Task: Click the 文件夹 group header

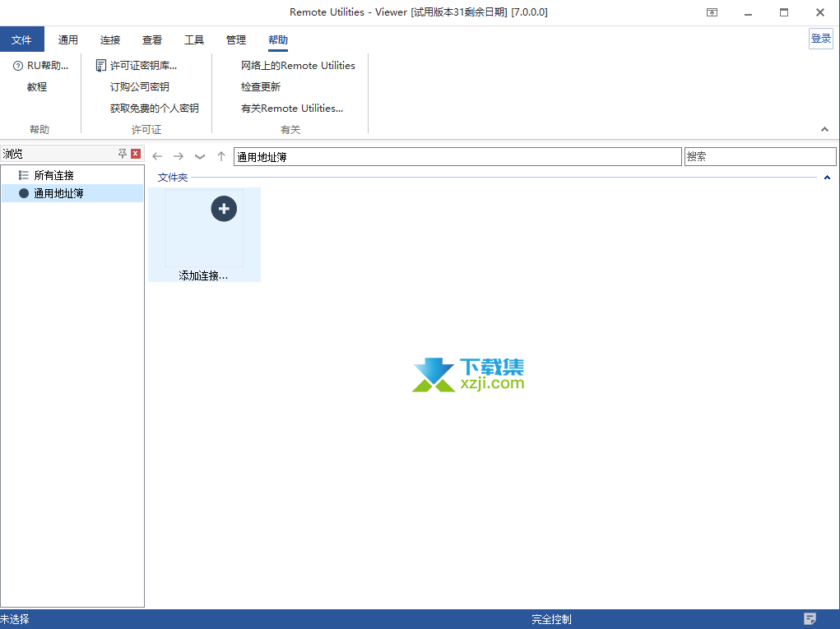Action: point(173,178)
